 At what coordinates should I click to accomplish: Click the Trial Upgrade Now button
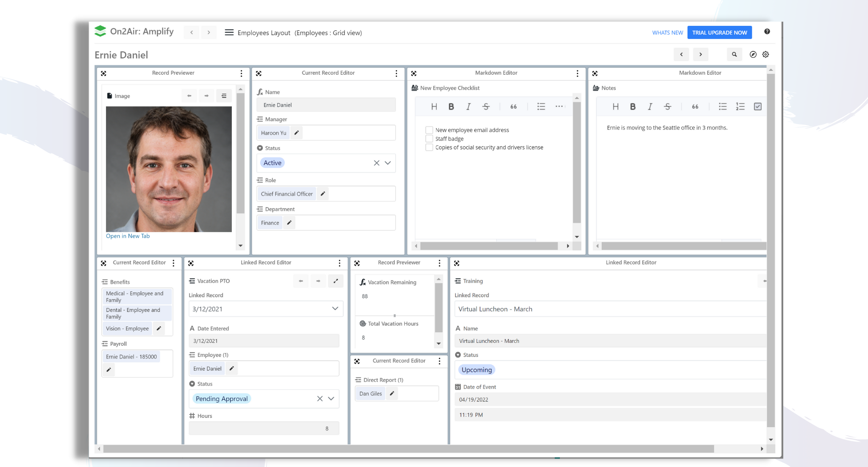tap(719, 32)
